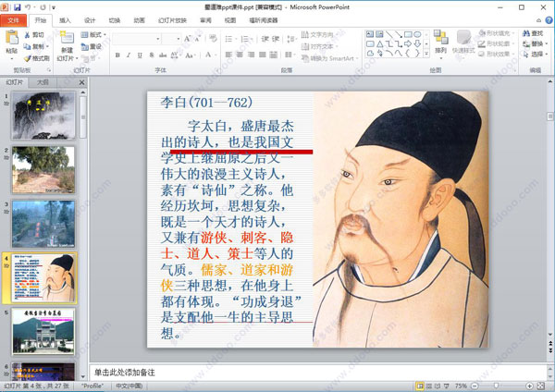Select the oval shape in gallery
Screen dimensions: 555x392
[x=418, y=34]
